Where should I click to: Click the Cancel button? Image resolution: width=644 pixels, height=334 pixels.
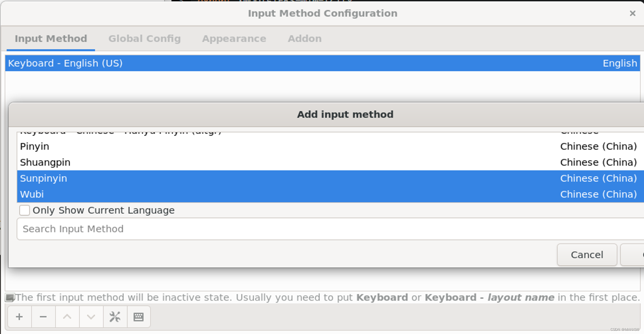click(x=587, y=255)
